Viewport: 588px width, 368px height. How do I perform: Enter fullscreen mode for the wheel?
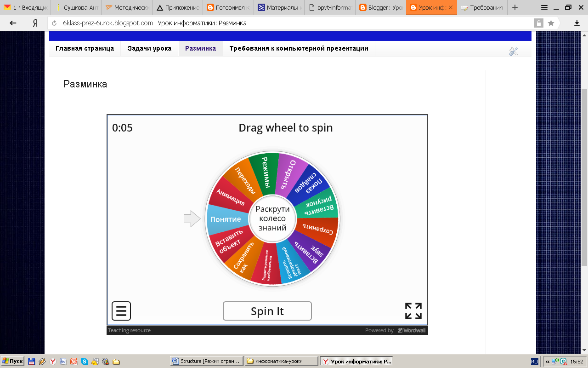tap(413, 311)
